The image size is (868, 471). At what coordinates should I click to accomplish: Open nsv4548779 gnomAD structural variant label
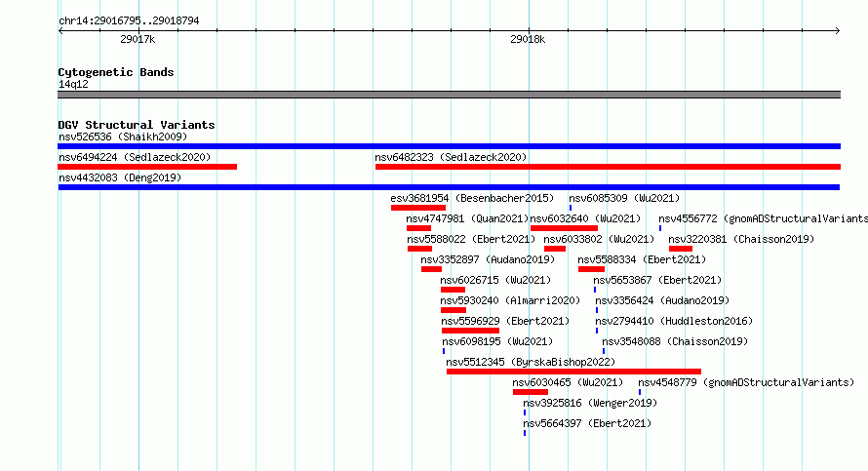coord(746,382)
